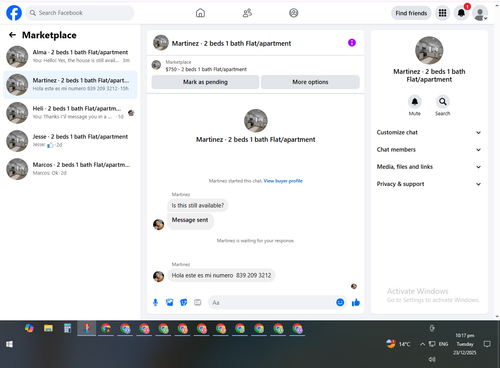The image size is (500, 368).
Task: Open the Alma apartment conversation
Action: [70, 56]
